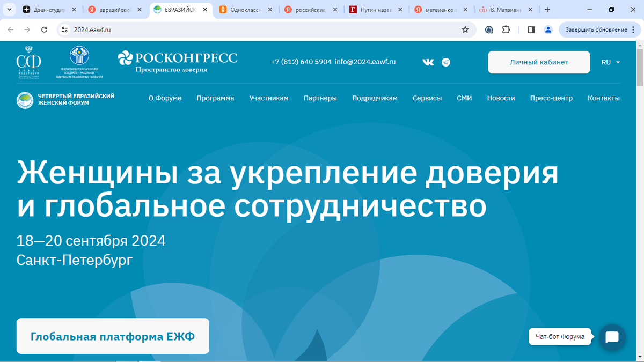Open the browser extensions puzzle icon

tap(506, 29)
